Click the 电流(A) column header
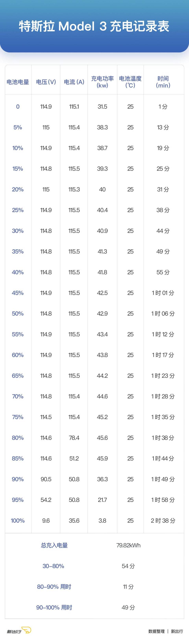Viewport: 189px width, 644px height. click(74, 82)
